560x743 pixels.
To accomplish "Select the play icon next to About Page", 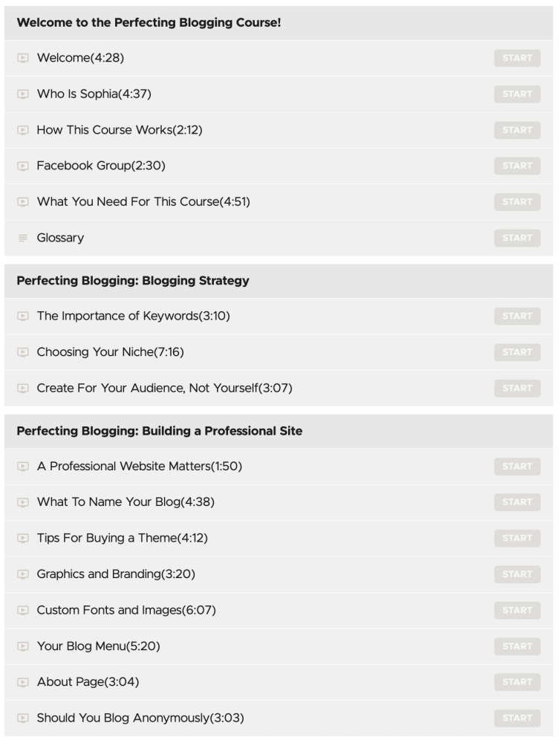I will coord(23,682).
